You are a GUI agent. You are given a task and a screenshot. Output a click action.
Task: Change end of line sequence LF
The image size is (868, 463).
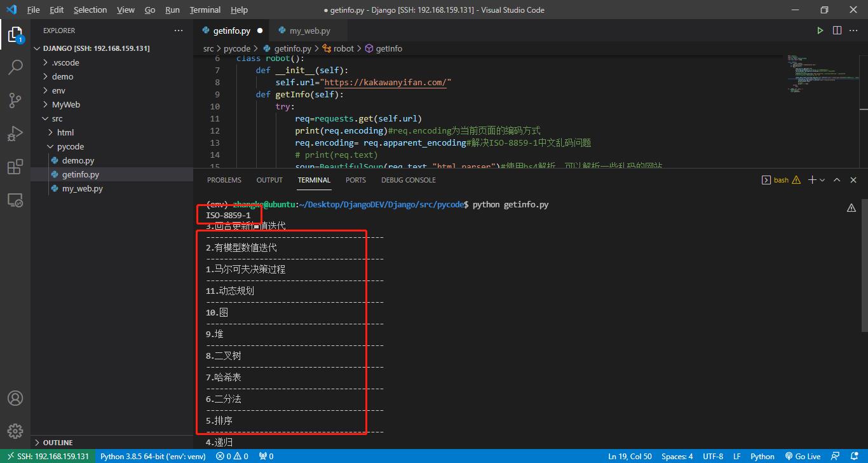pyautogui.click(x=737, y=456)
